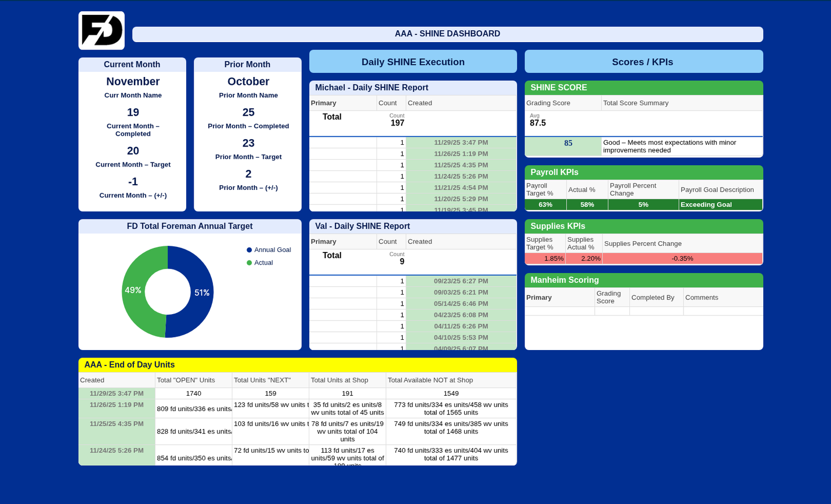This screenshot has height=504, width=831.
Task: Open the Daily SHINE Execution section header
Action: 412,62
